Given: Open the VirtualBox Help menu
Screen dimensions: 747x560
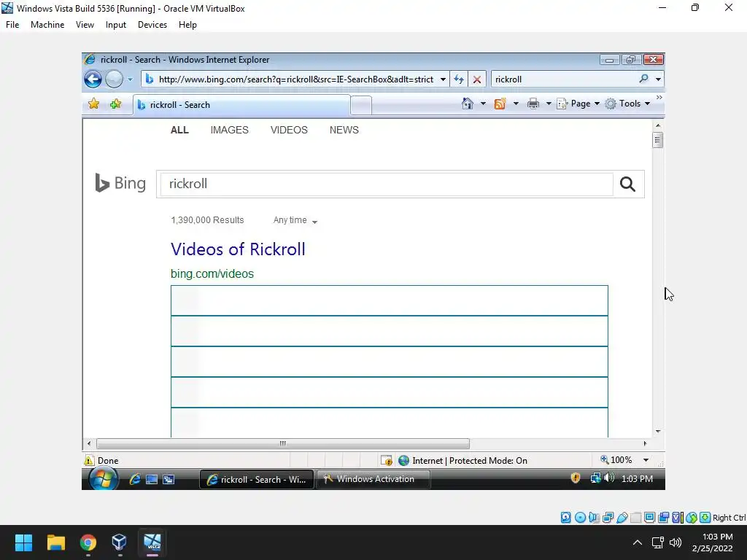Looking at the screenshot, I should (187, 25).
